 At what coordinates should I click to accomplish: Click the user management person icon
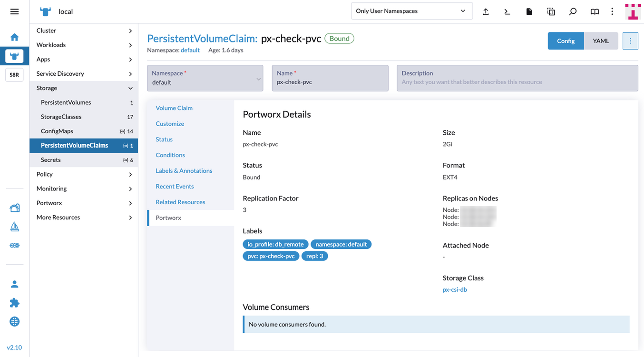pos(14,284)
